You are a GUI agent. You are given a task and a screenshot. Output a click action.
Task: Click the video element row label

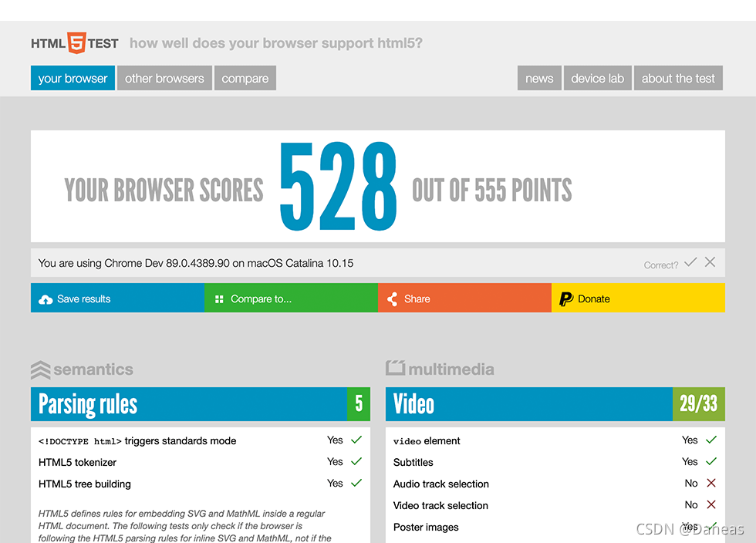427,440
